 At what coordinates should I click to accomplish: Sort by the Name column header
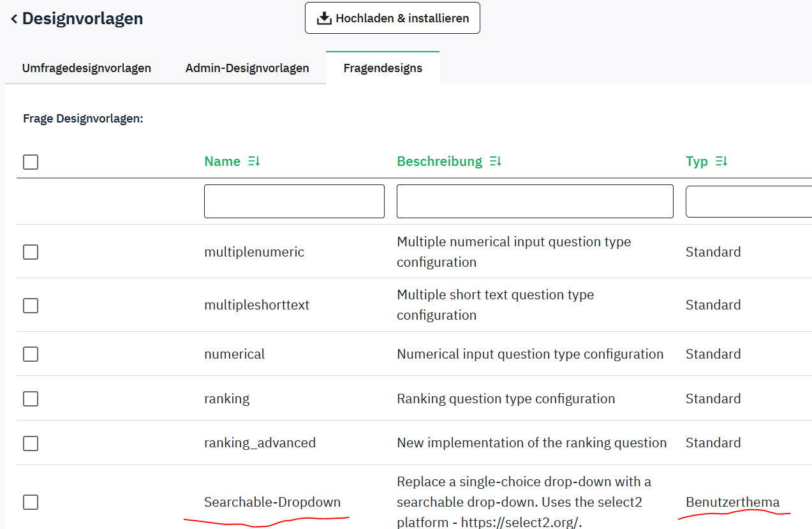pyautogui.click(x=222, y=161)
